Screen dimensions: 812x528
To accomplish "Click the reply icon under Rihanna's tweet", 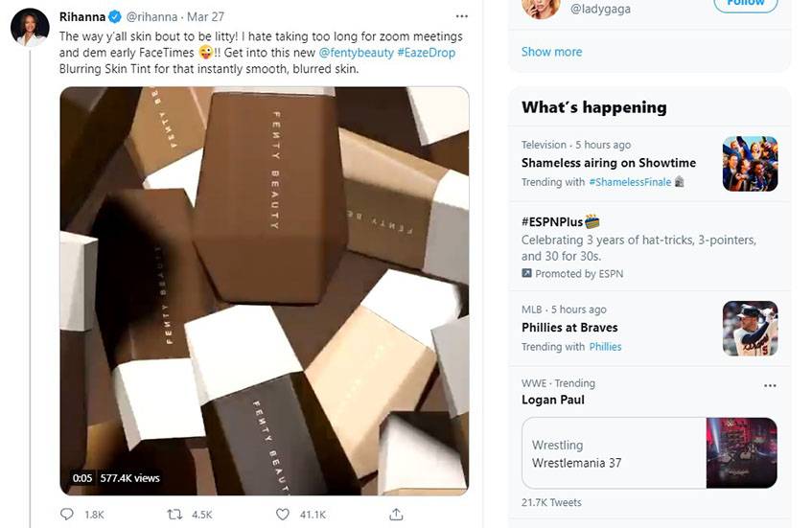I will point(67,515).
